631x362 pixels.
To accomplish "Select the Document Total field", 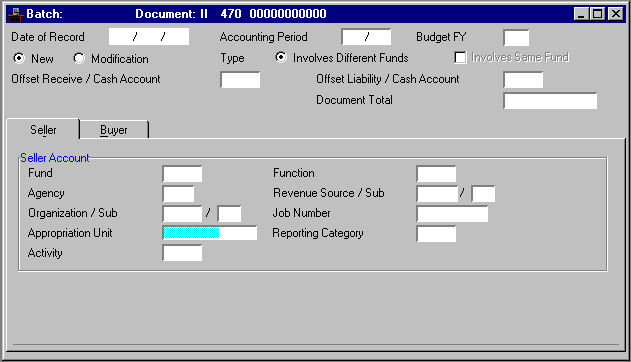I will (x=550, y=101).
